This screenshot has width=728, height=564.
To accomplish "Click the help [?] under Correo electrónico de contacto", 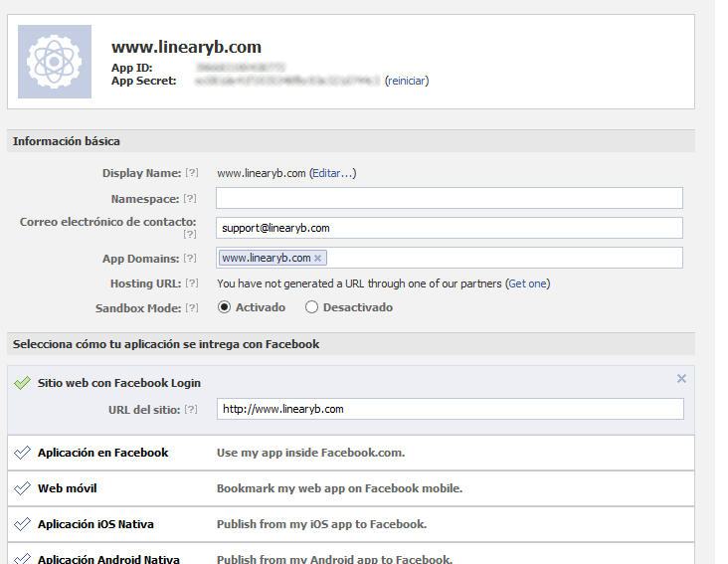I will pos(190,234).
